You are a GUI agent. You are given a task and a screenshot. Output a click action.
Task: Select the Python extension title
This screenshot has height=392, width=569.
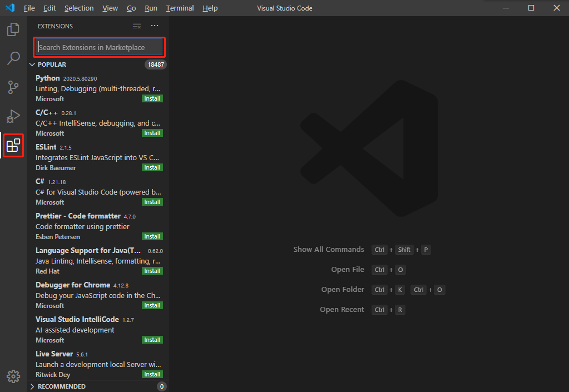(x=47, y=78)
